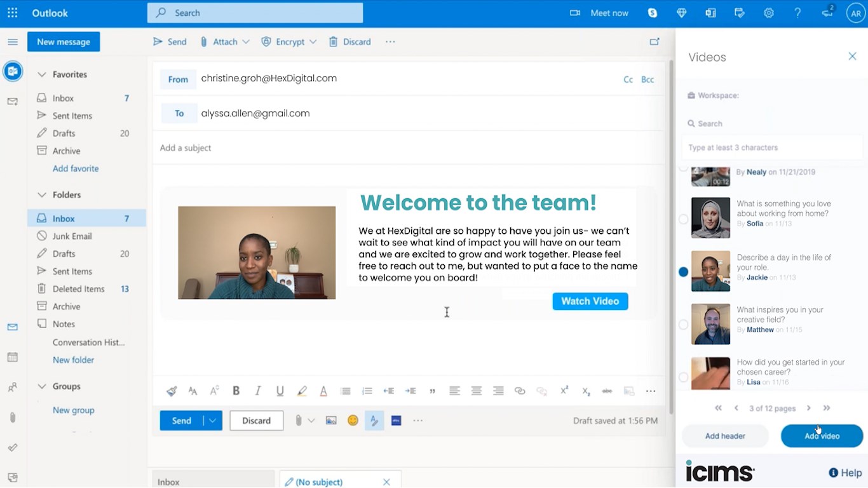
Task: Toggle the formatting options button
Action: (x=374, y=421)
